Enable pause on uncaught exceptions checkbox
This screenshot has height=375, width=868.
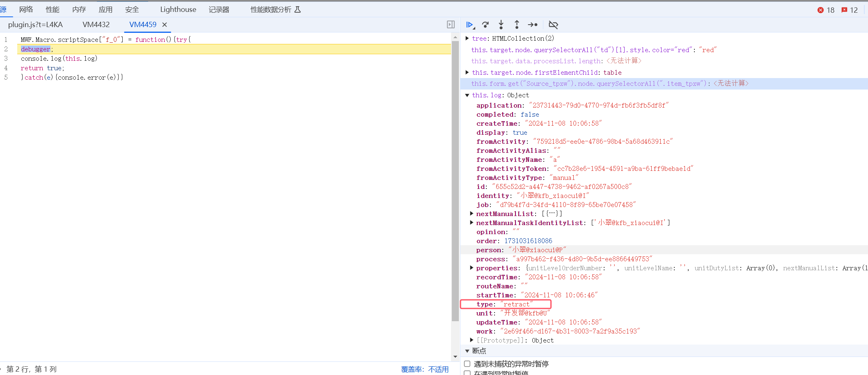467,364
